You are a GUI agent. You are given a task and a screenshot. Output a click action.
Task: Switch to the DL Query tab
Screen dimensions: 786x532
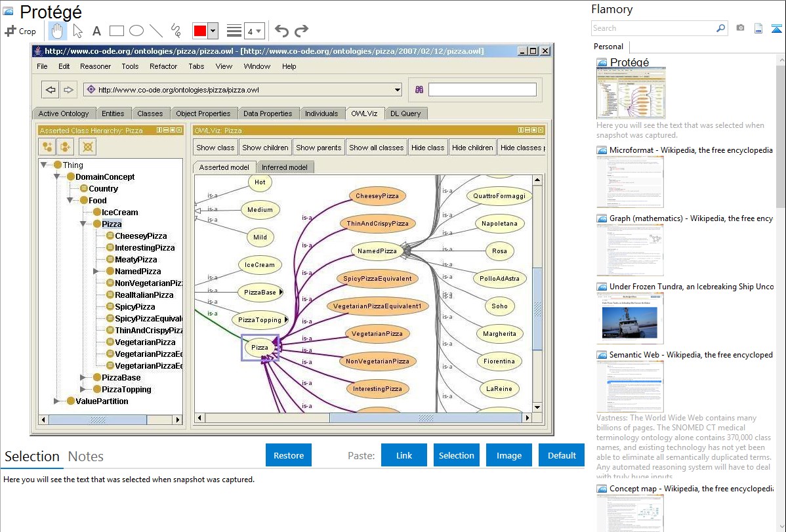coord(405,113)
